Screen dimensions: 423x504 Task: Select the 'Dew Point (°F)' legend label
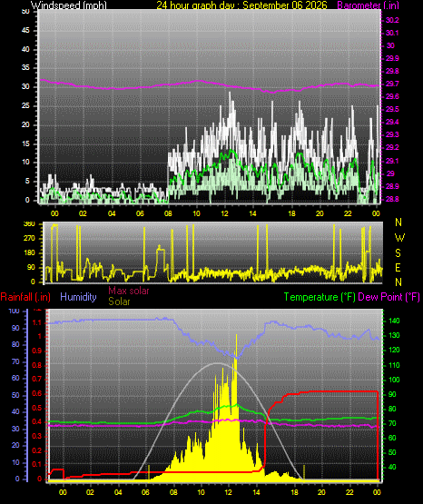coord(389,297)
